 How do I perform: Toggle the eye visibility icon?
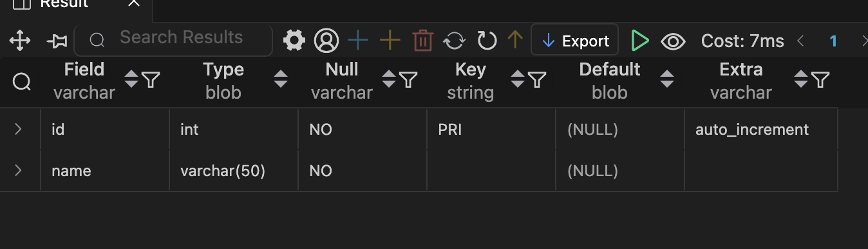click(673, 42)
